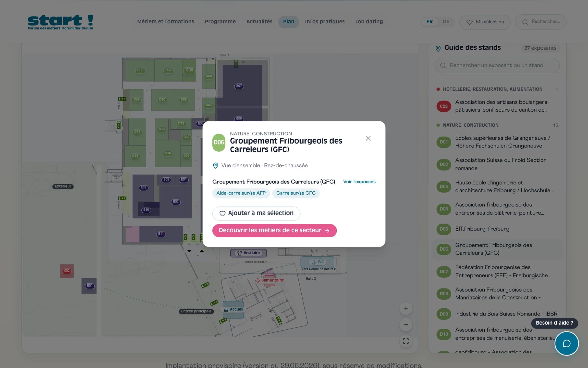The width and height of the screenshot is (588, 368).
Task: Select D01 Ecoles supérieures de Grangeneuve
Action: click(x=497, y=142)
